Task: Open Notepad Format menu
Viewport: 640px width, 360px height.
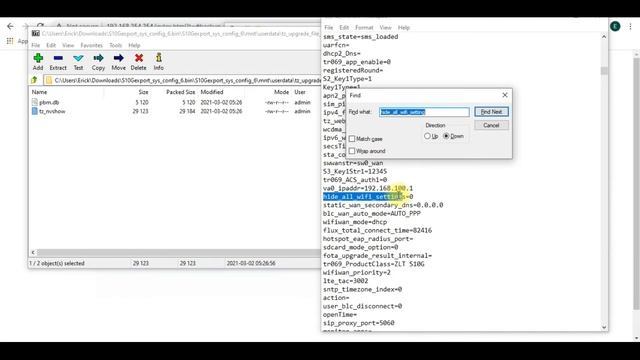Action: pyautogui.click(x=364, y=27)
